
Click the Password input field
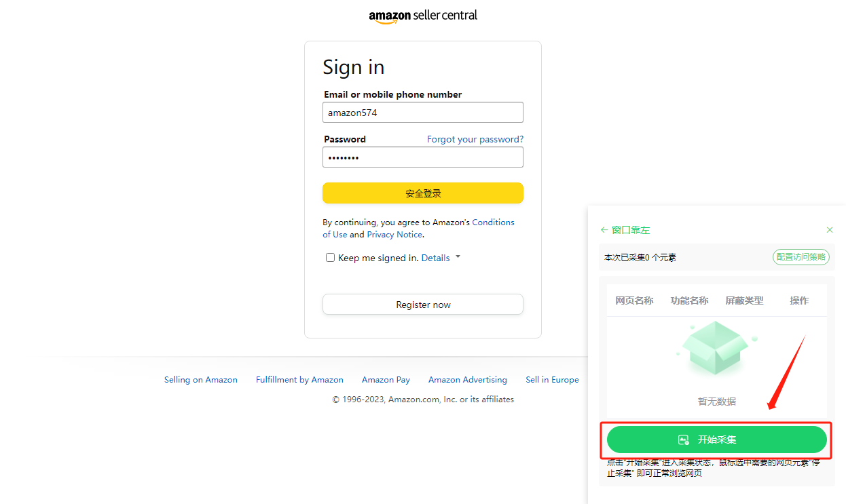click(423, 157)
